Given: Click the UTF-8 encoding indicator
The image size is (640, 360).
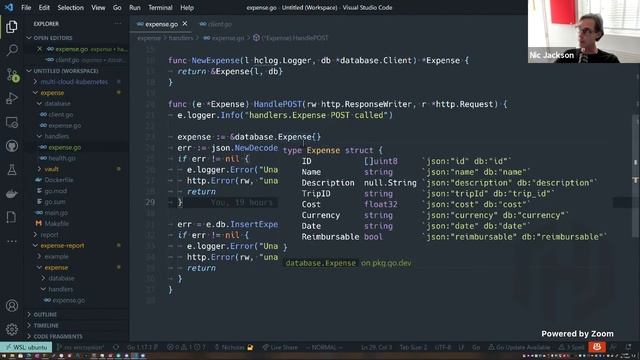Looking at the screenshot, I should pyautogui.click(x=443, y=347).
